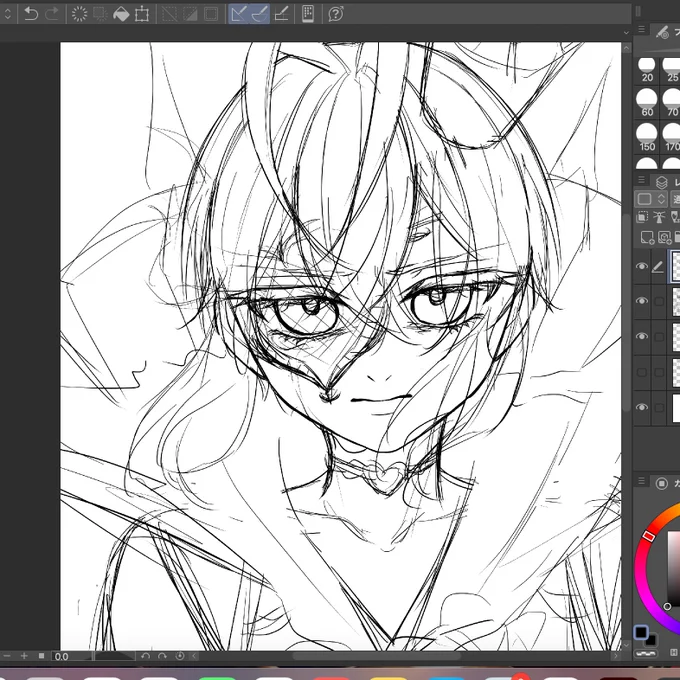Create a new vector layer

point(664,237)
